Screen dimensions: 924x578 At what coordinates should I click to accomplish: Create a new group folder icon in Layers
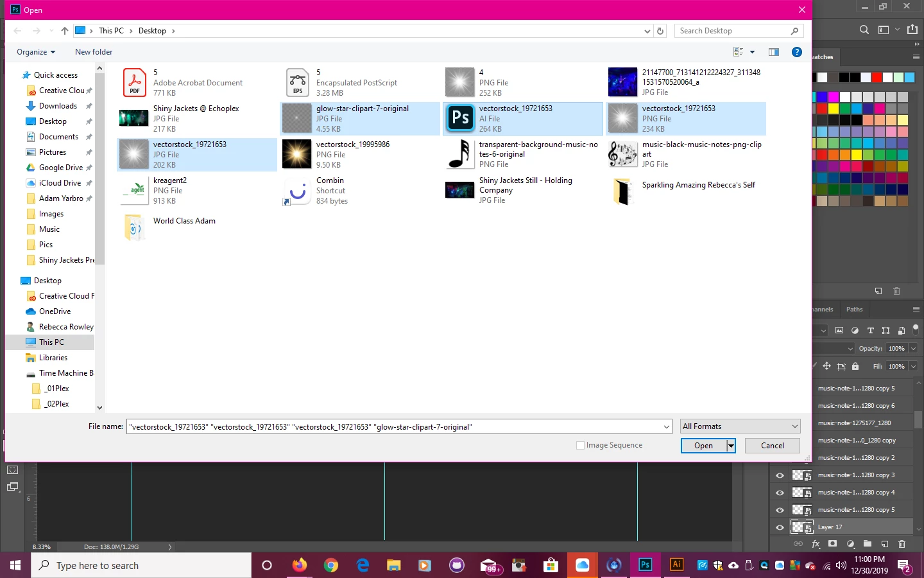868,544
